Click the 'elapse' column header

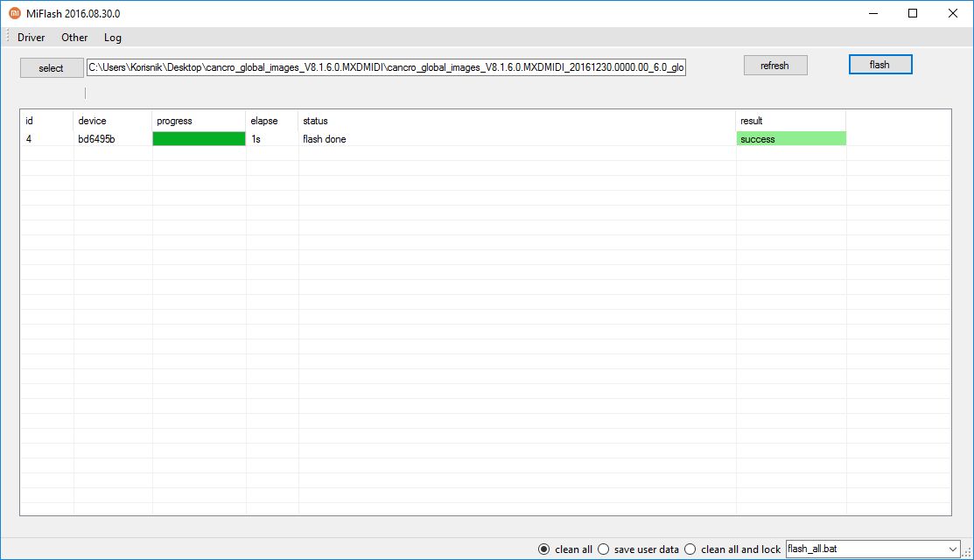click(x=272, y=121)
